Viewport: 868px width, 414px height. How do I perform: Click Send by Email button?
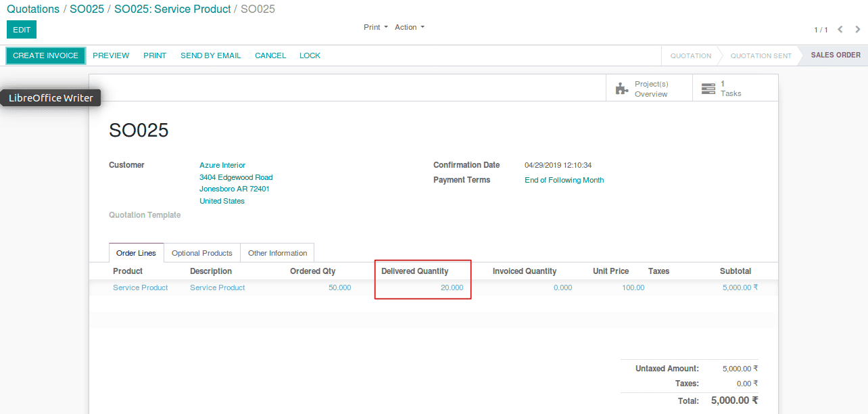click(210, 55)
